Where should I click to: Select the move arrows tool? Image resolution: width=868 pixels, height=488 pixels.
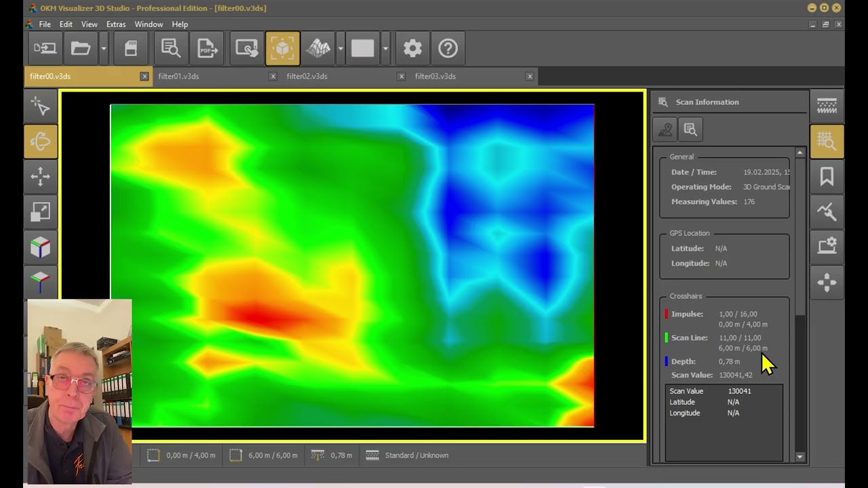41,177
